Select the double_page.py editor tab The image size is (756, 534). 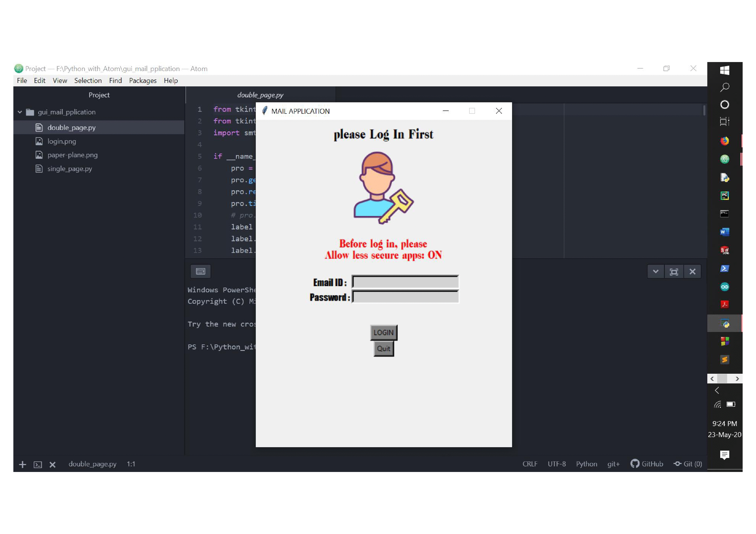pyautogui.click(x=260, y=95)
